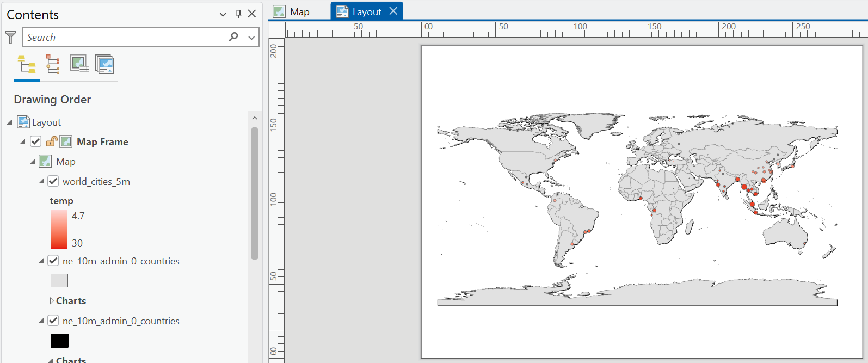The image size is (868, 363).
Task: Click the world map in layout
Action: tap(637, 210)
